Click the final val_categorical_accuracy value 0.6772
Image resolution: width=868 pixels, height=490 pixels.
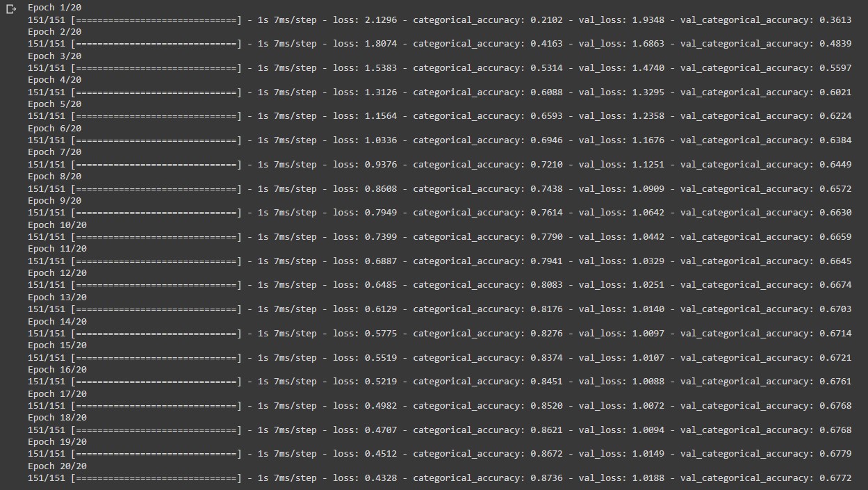click(835, 478)
